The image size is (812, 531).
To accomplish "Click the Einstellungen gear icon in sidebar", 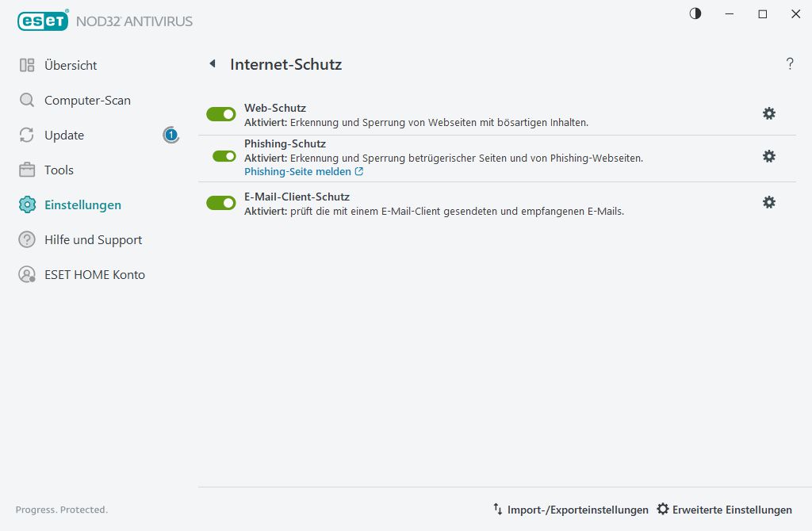I will click(26, 204).
